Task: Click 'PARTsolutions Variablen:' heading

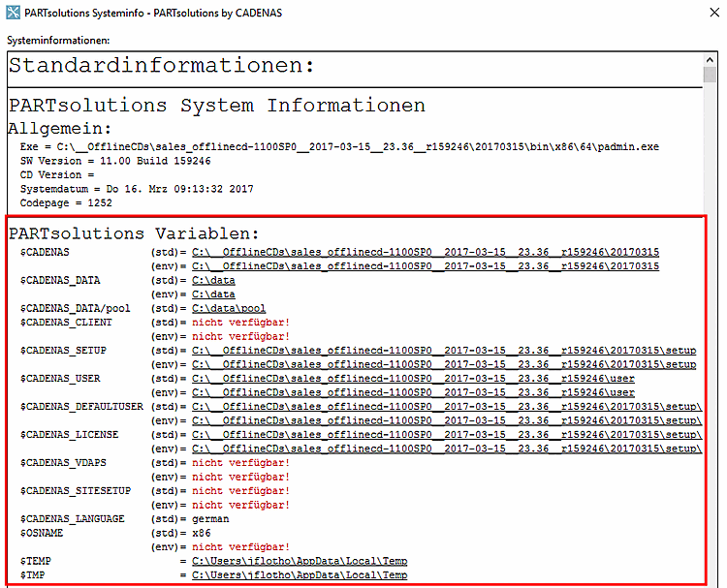Action: click(x=134, y=233)
